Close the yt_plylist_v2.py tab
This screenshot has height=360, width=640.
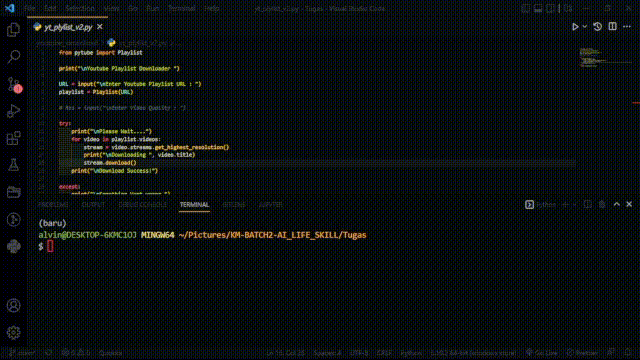pos(100,27)
